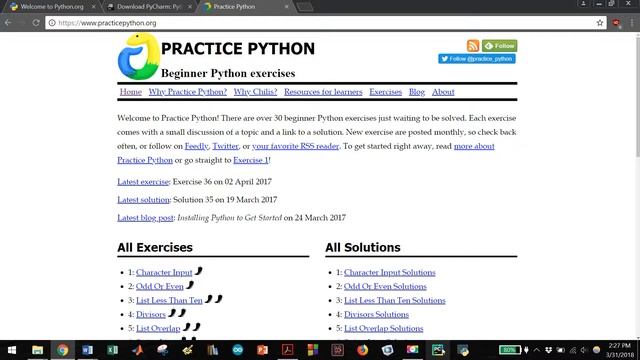Open File Explorer from the taskbar

click(38, 350)
